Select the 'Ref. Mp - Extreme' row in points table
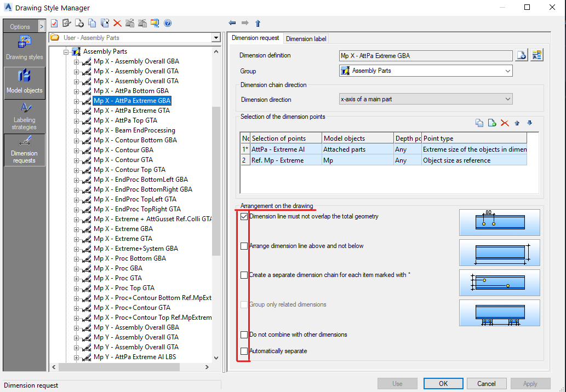This screenshot has width=566, height=392. [384, 160]
